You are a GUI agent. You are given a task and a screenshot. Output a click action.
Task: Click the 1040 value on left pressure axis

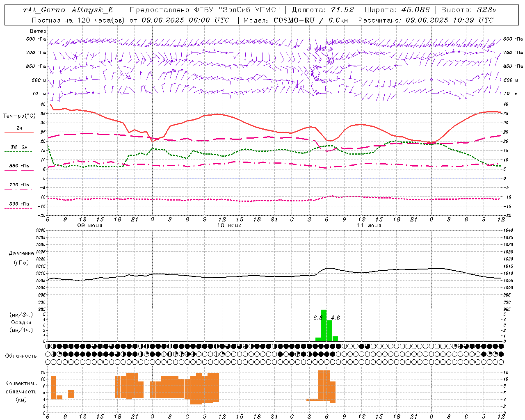41,230
